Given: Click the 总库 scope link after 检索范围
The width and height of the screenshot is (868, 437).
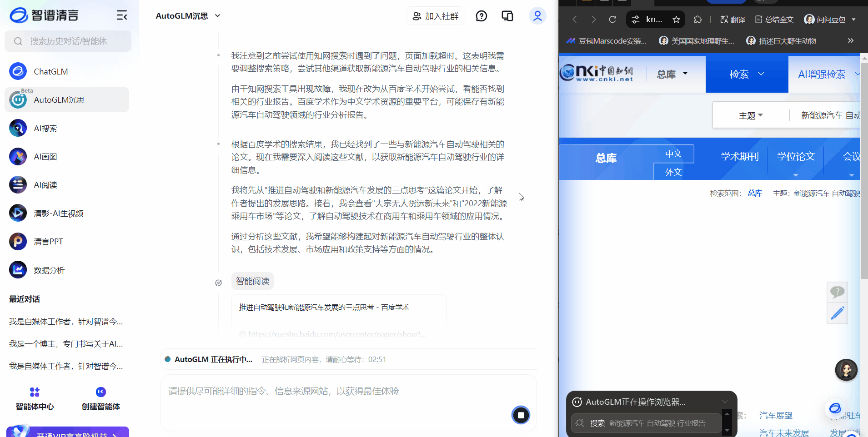Looking at the screenshot, I should tap(755, 193).
